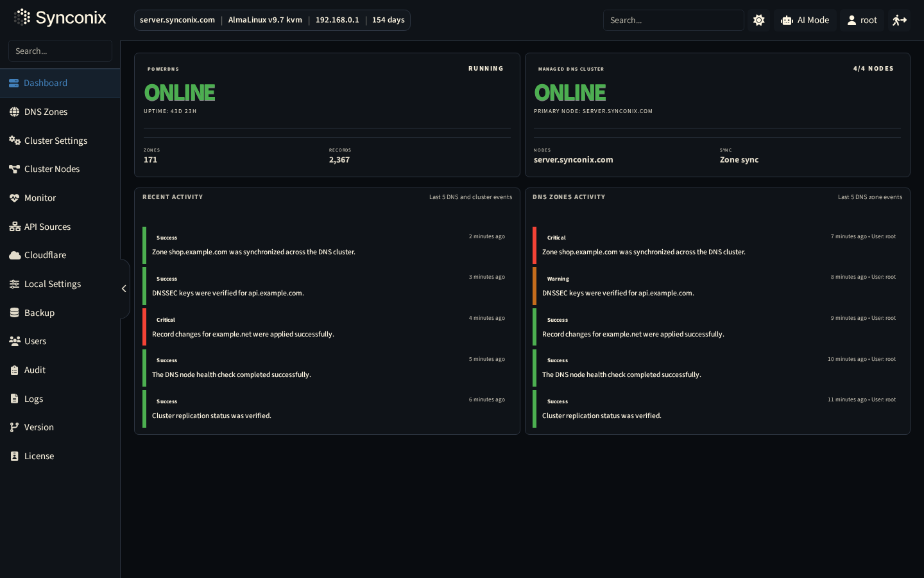Click the Users group icon
The width and height of the screenshot is (924, 578).
point(15,341)
